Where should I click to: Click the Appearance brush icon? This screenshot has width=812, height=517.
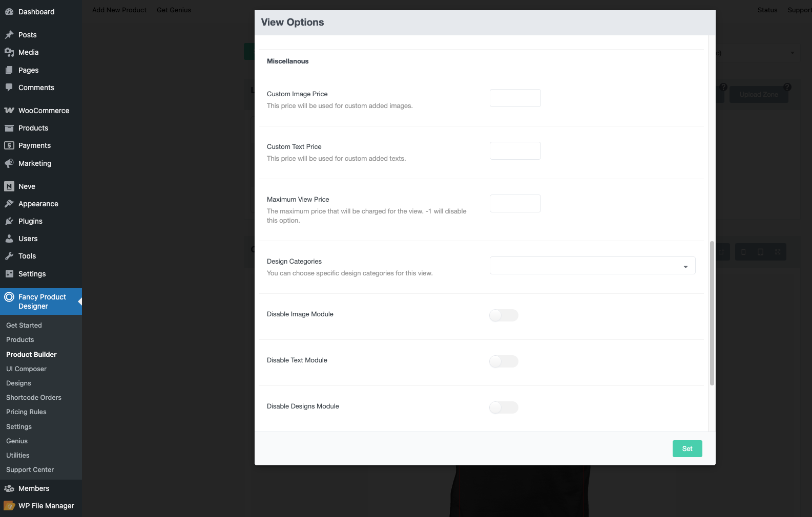(x=9, y=204)
